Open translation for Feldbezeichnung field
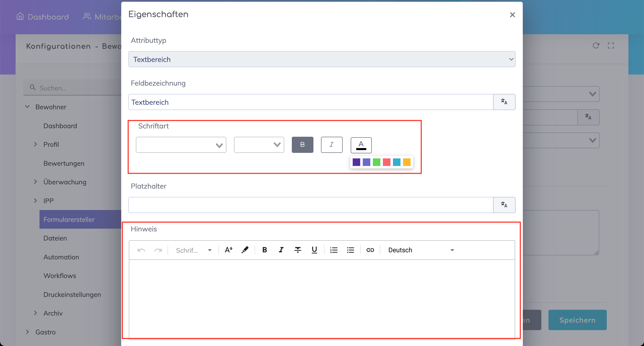 (x=504, y=102)
